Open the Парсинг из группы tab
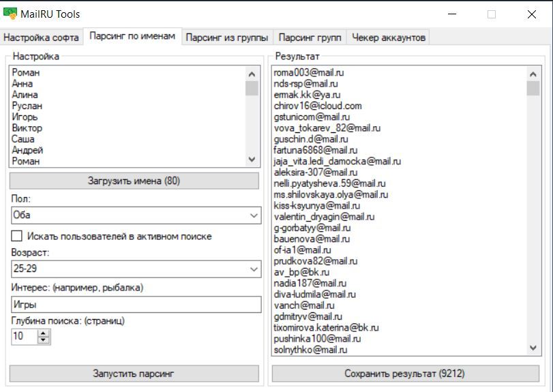The image size is (553, 392). 227,37
